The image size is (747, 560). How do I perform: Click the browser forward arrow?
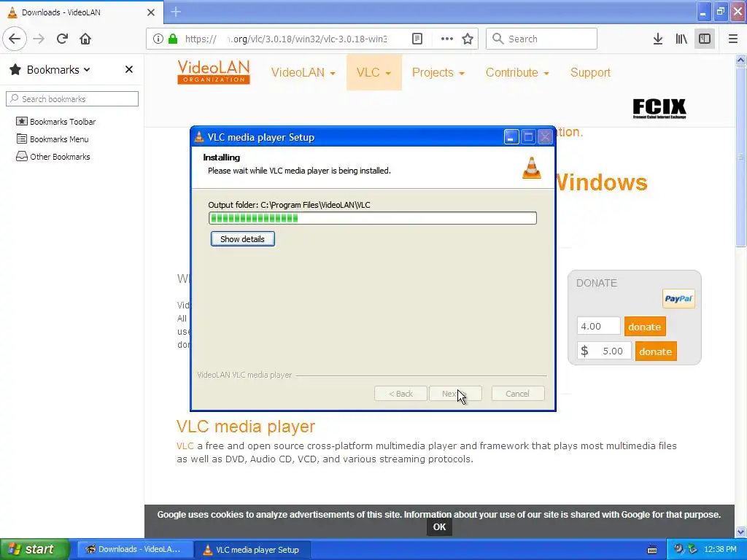click(39, 39)
